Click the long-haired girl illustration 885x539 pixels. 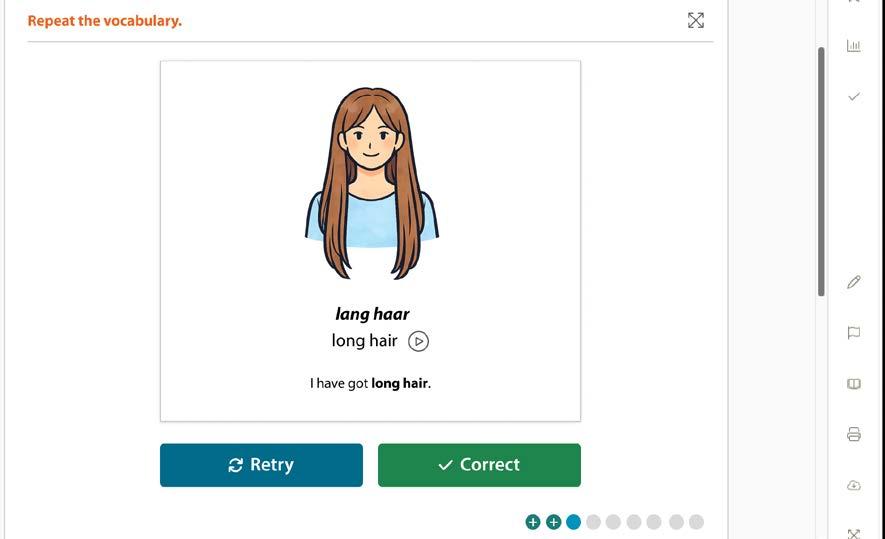[371, 182]
